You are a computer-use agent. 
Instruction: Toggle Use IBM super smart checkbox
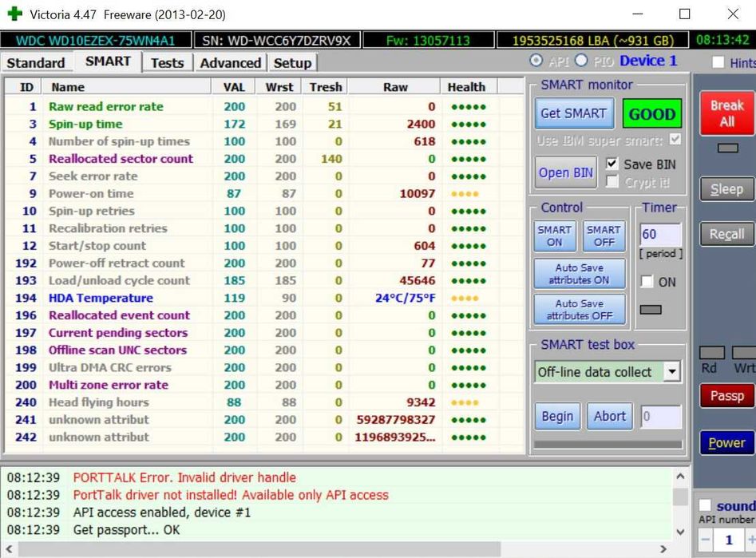click(x=675, y=140)
